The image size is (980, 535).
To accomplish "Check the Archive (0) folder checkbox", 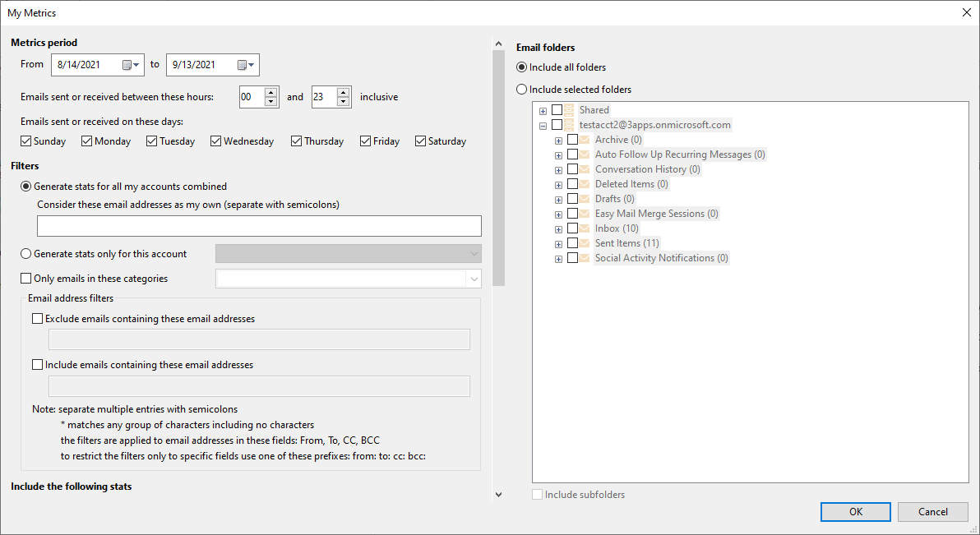I will point(572,140).
